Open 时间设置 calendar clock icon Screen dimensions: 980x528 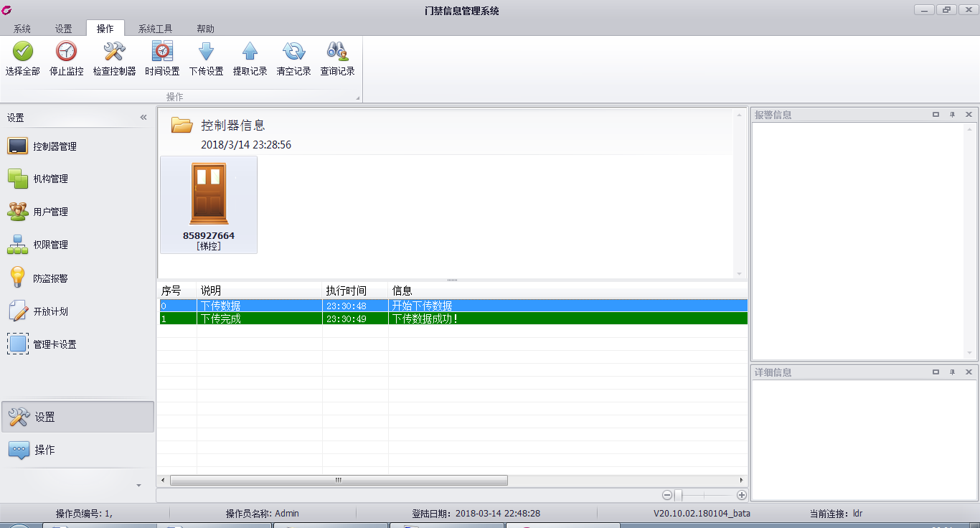pyautogui.click(x=162, y=51)
